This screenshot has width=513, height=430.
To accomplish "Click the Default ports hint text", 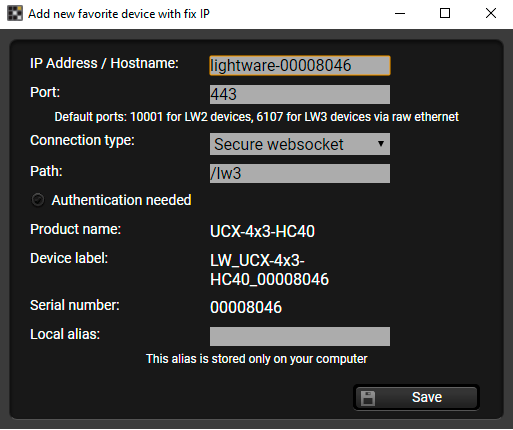I will pos(257,117).
